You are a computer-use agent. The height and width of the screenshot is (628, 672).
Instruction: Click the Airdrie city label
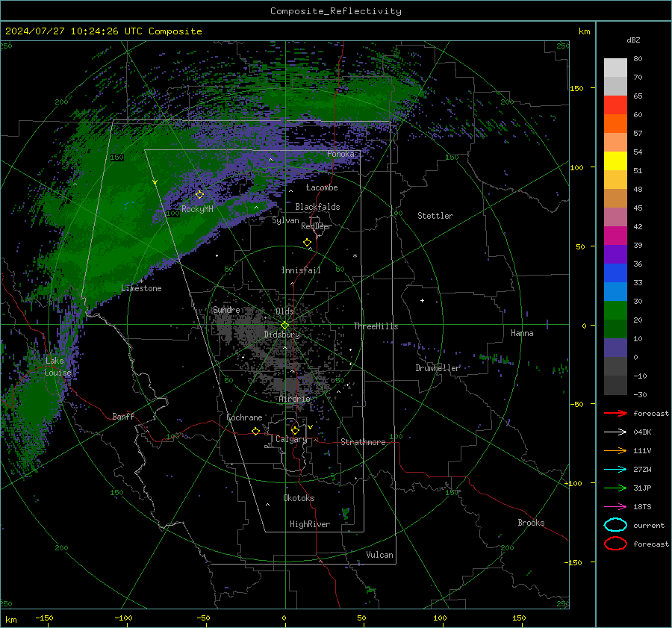point(294,399)
